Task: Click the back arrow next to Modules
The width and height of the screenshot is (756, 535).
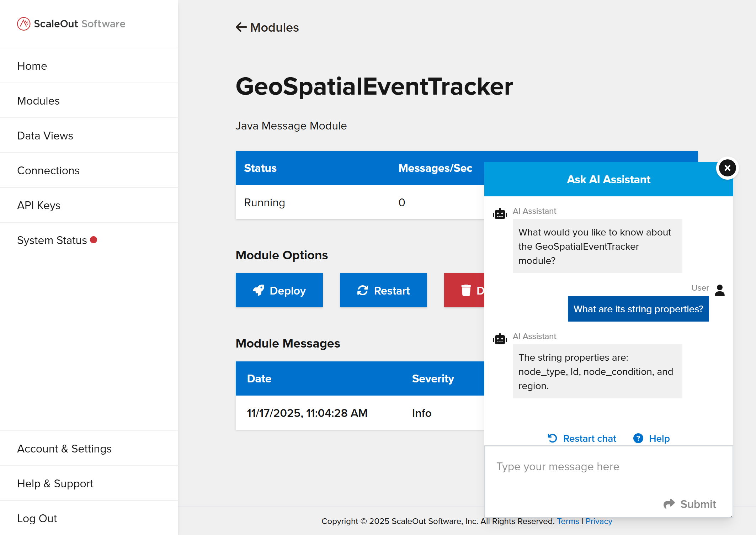Action: point(241,27)
